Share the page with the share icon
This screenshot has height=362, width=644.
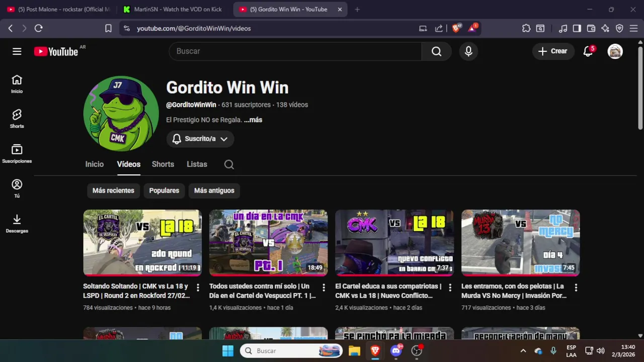(x=439, y=28)
